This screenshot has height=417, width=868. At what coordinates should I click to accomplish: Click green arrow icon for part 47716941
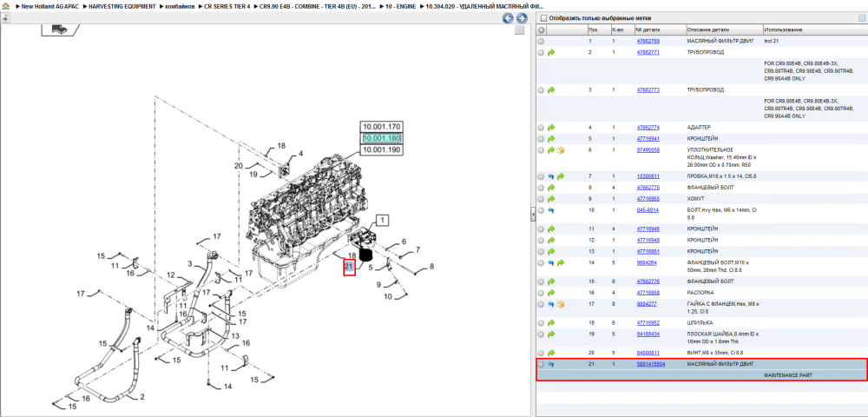click(551, 138)
